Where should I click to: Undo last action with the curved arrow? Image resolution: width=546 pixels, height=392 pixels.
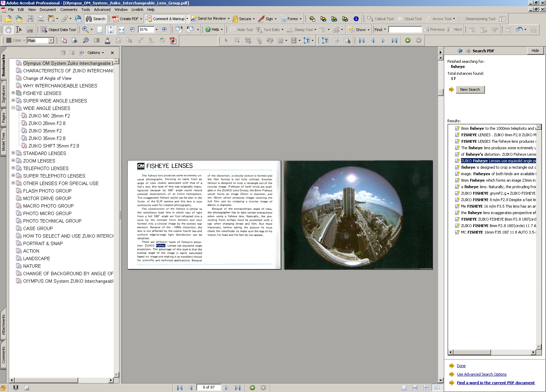pos(519,30)
